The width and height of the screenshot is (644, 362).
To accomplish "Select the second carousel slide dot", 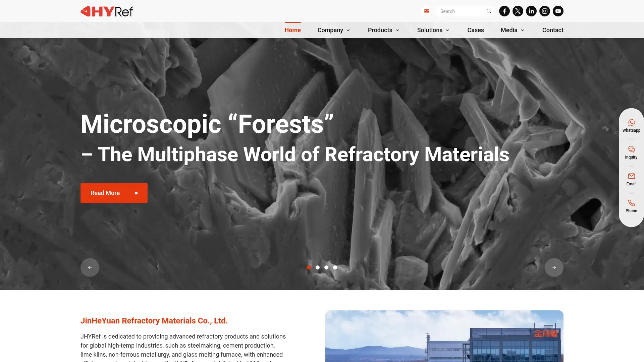I will (x=317, y=267).
